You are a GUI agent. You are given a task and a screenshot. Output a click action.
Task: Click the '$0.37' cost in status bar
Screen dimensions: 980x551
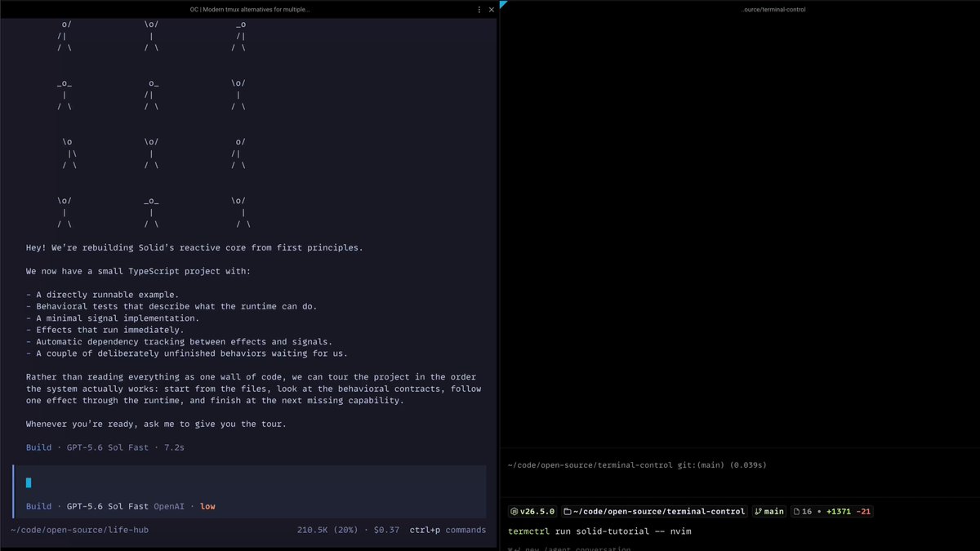point(386,530)
